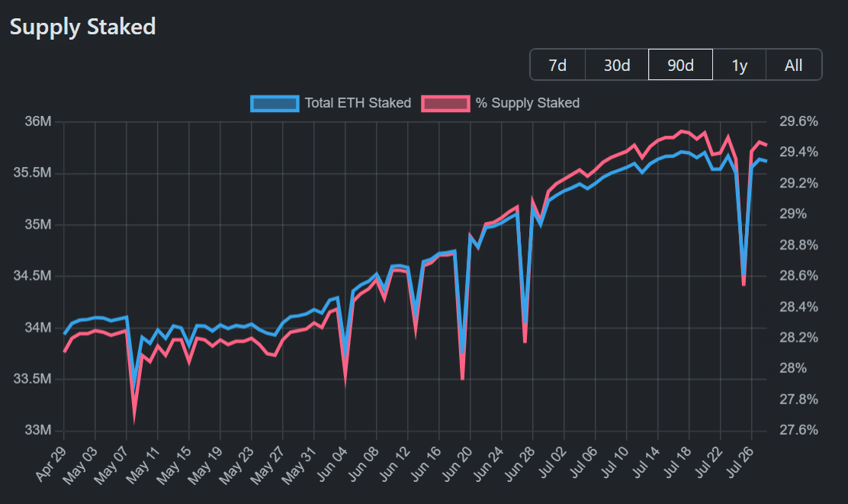View All time range data
The width and height of the screenshot is (848, 504).
point(793,65)
